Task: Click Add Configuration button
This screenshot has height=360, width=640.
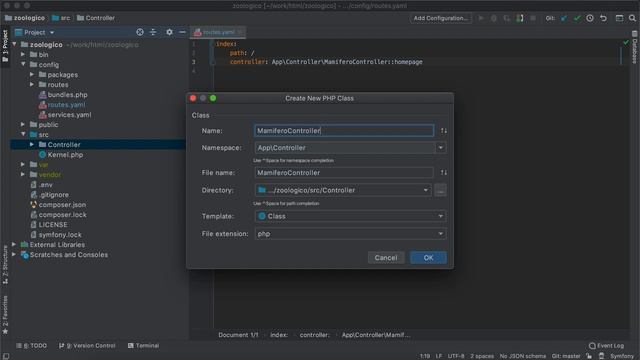Action: (x=440, y=18)
